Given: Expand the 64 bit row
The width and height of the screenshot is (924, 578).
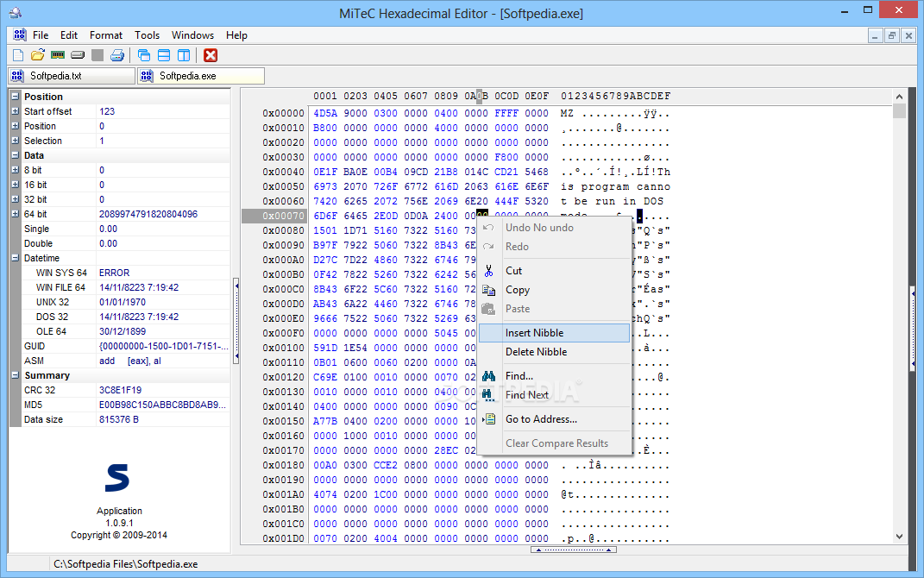Looking at the screenshot, I should click(16, 214).
